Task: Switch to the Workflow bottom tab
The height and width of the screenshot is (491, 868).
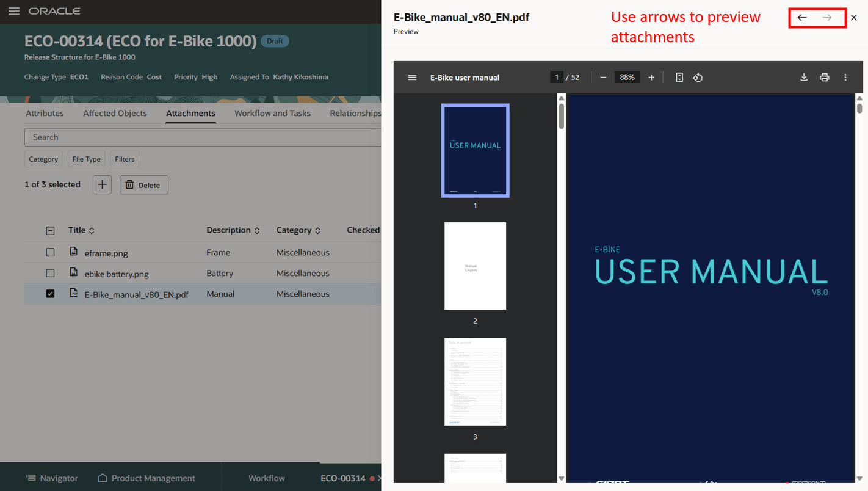Action: pos(267,478)
